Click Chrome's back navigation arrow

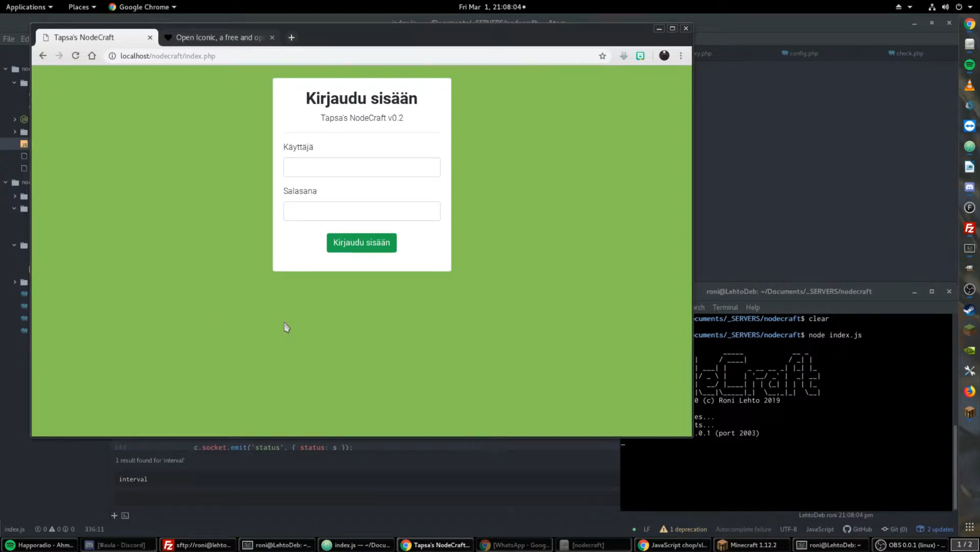(43, 56)
